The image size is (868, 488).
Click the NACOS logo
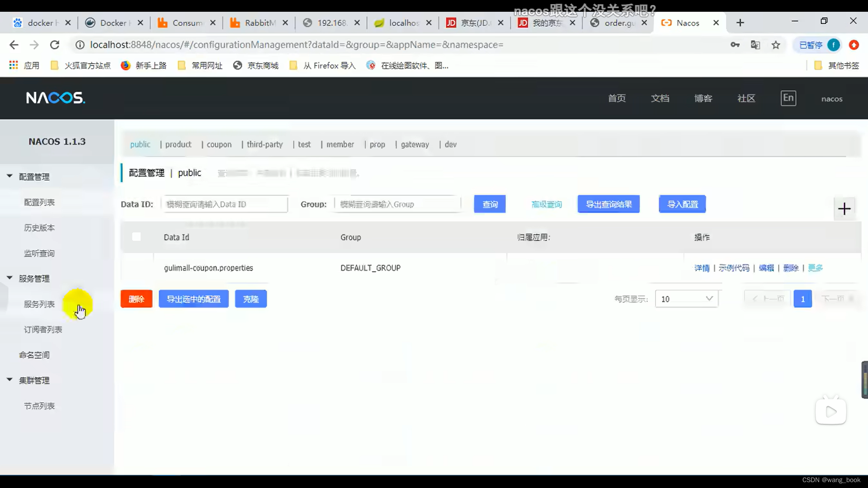coord(55,98)
